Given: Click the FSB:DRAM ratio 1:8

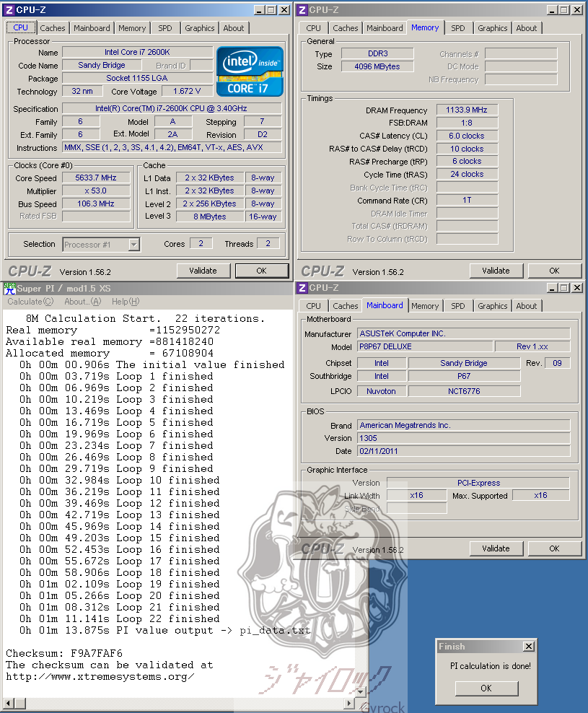Looking at the screenshot, I should click(x=467, y=123).
